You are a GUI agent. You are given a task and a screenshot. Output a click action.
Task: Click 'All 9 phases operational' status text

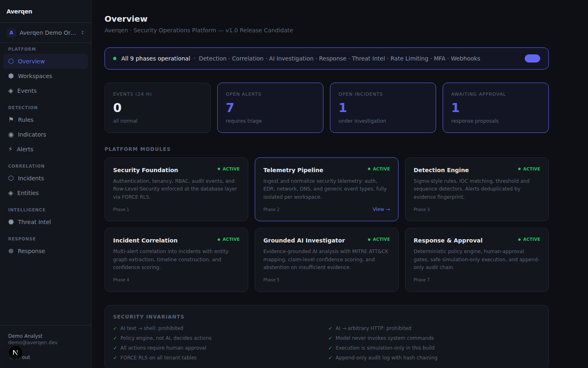point(156,58)
